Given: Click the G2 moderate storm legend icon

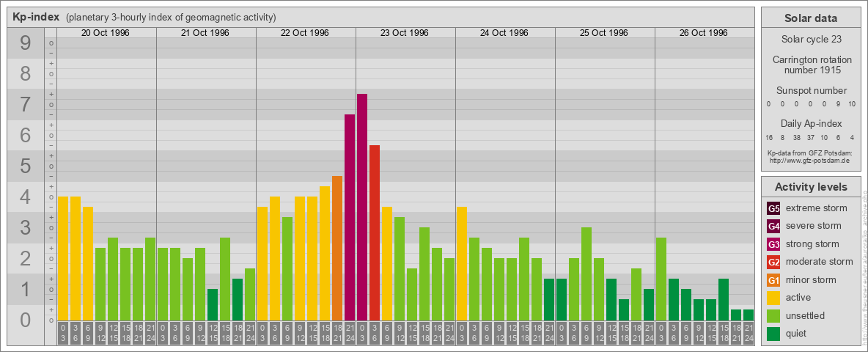Looking at the screenshot, I should (774, 262).
